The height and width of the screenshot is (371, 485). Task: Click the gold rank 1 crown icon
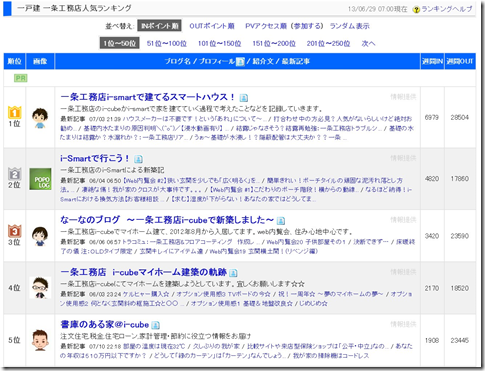point(14,112)
